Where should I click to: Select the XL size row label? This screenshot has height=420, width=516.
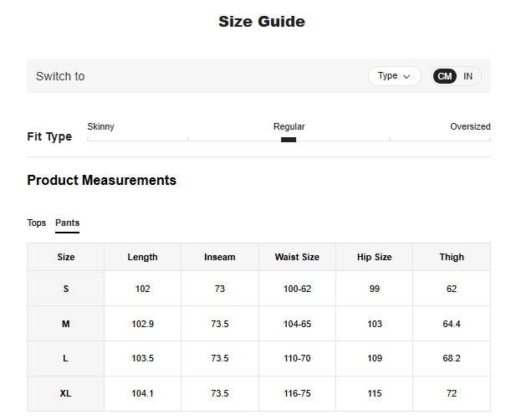[66, 393]
